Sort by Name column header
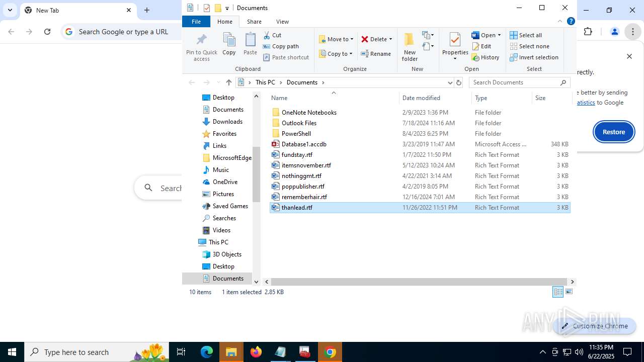644x362 pixels. 334,98
